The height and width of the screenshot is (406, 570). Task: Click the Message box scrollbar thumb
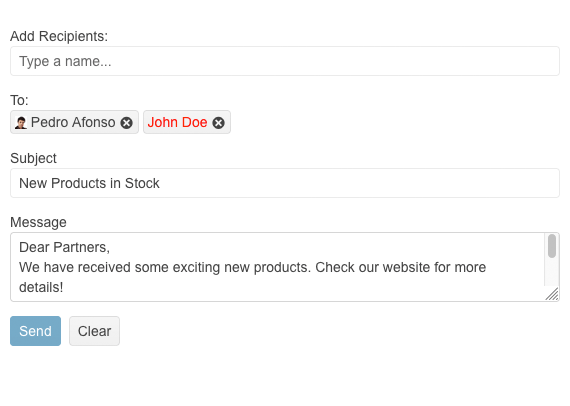point(552,246)
